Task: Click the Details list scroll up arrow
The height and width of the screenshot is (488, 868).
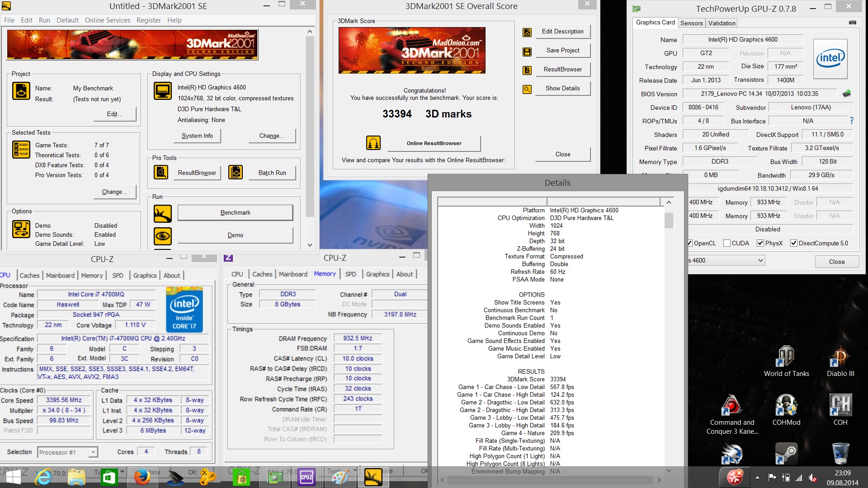Action: coord(669,202)
